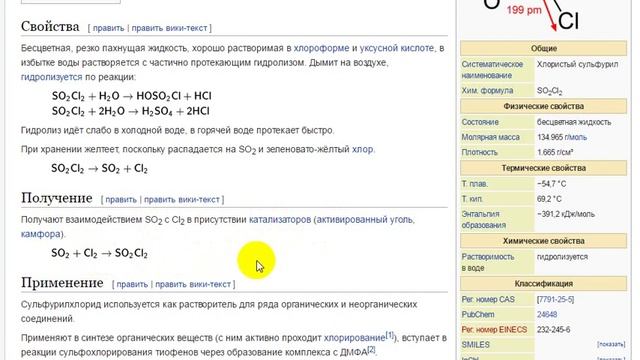
Task: Click 'Хлористый сульфурил' systematic name value
Action: tap(578, 64)
